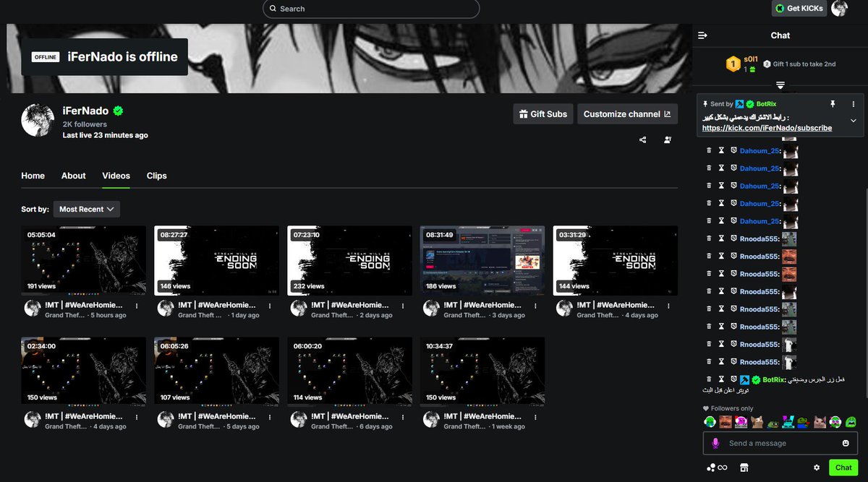Open three-dot menu of the 5 days ago video
The image size is (868, 482).
point(270,417)
